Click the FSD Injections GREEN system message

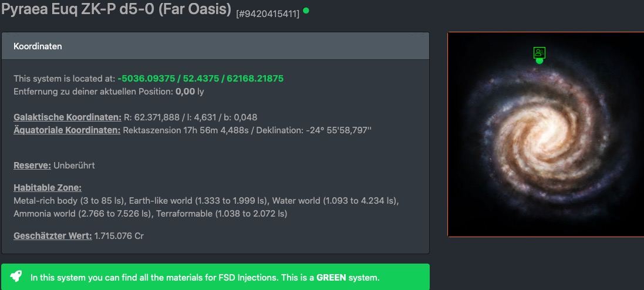pos(205,277)
